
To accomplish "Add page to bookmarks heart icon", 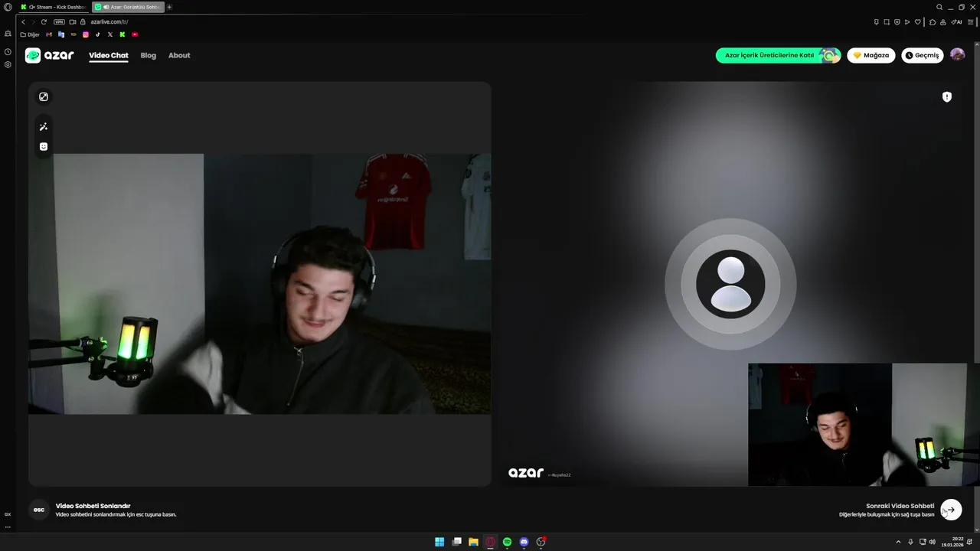I will (918, 22).
